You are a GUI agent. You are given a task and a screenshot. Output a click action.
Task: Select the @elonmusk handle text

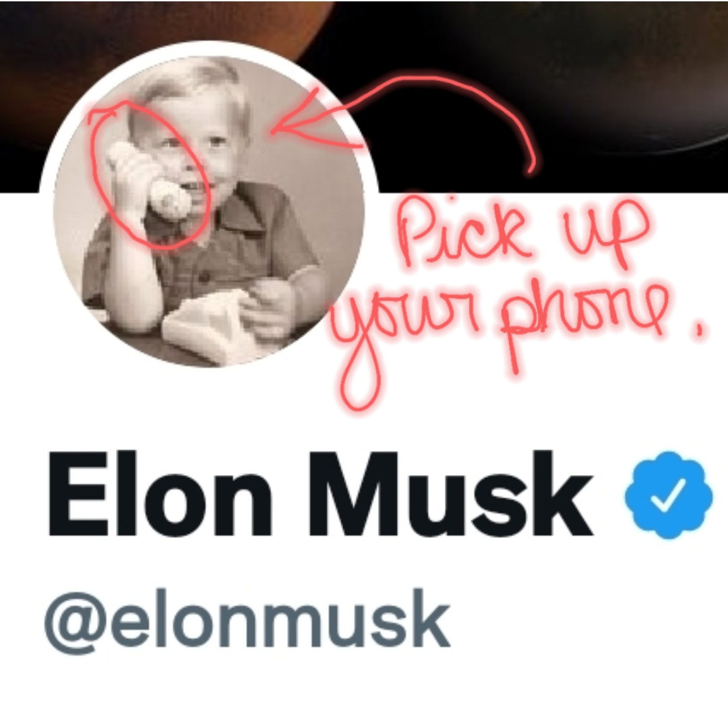tap(247, 620)
